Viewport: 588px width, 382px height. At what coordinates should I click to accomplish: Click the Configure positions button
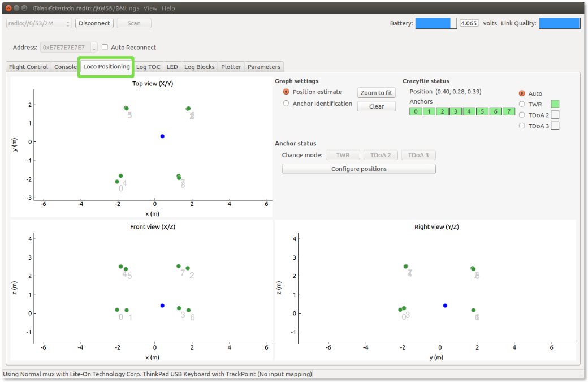[x=359, y=169]
